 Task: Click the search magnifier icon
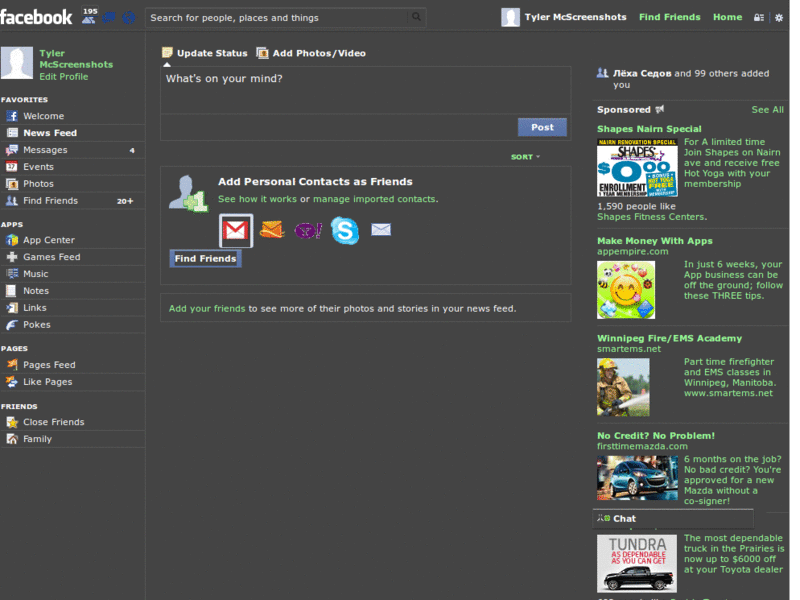[x=416, y=17]
